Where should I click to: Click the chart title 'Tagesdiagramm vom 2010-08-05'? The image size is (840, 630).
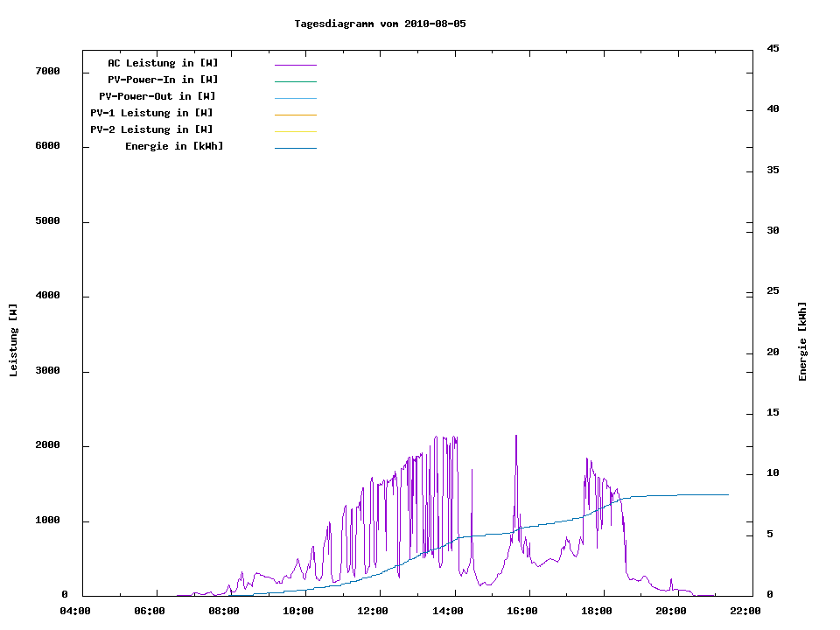380,24
